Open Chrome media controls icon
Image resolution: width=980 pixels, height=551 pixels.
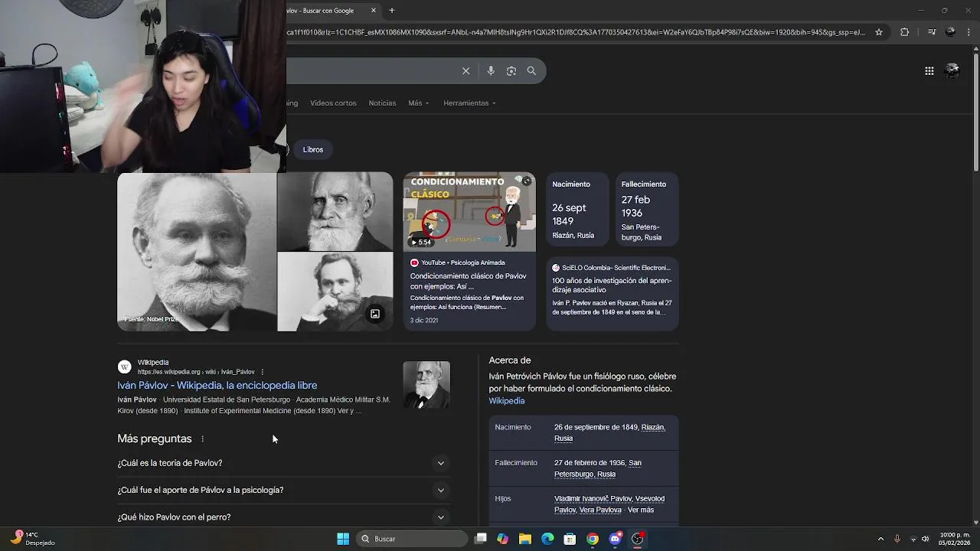[932, 32]
